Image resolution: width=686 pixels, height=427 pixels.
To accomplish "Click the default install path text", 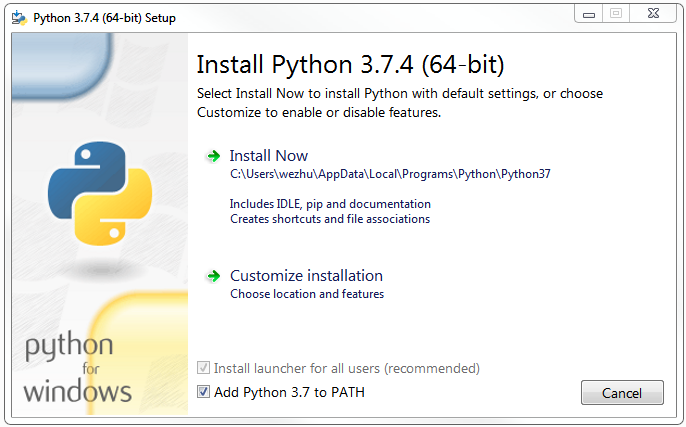I will pos(390,174).
